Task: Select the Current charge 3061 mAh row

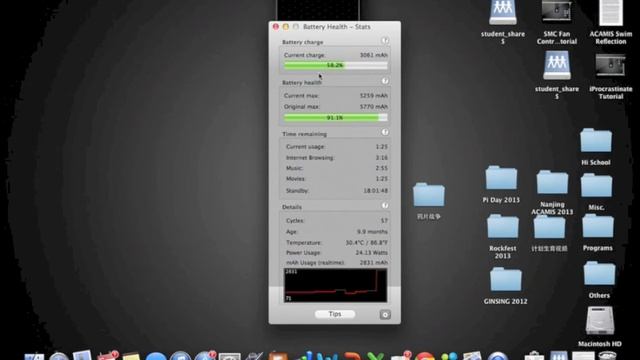Action: point(336,55)
